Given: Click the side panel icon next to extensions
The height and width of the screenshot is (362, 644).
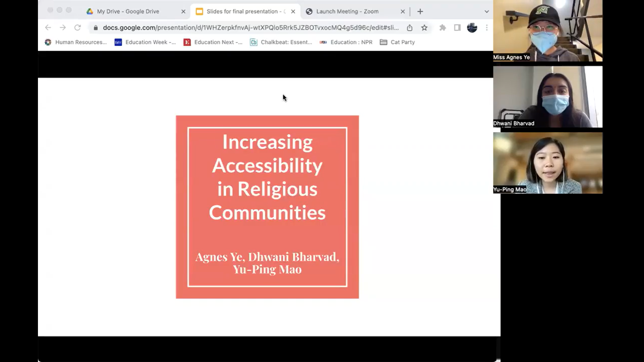Looking at the screenshot, I should coord(457,28).
